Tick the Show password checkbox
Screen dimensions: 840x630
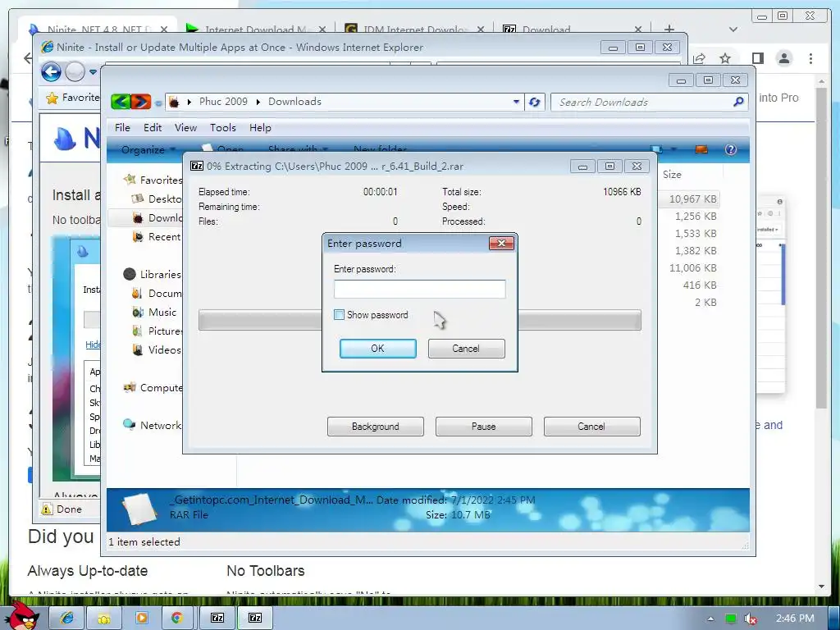pos(339,314)
